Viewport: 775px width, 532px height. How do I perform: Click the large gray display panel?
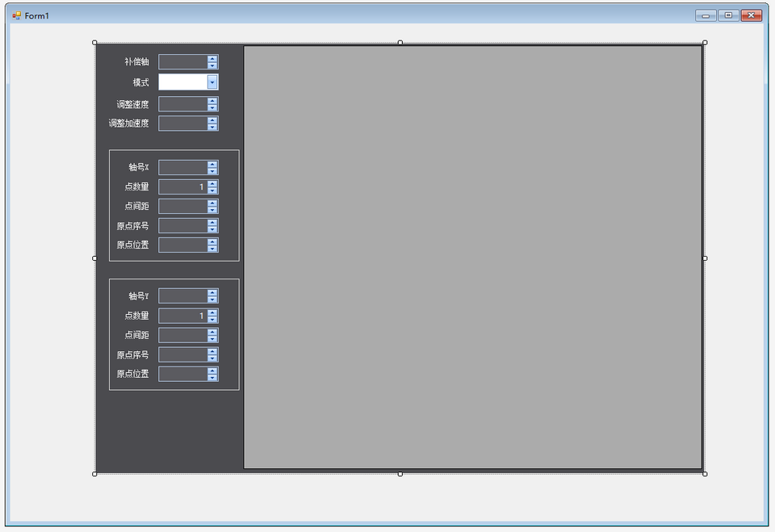point(473,257)
